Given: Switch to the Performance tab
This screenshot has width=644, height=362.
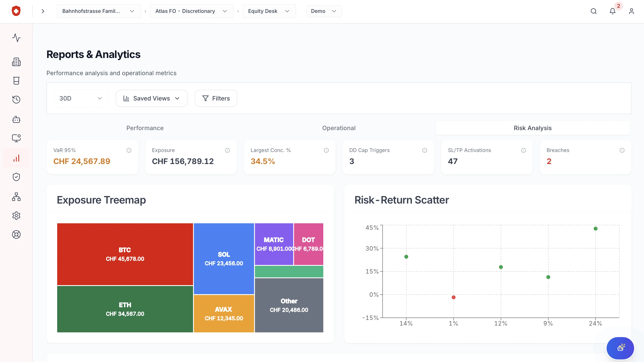Looking at the screenshot, I should click(x=145, y=128).
